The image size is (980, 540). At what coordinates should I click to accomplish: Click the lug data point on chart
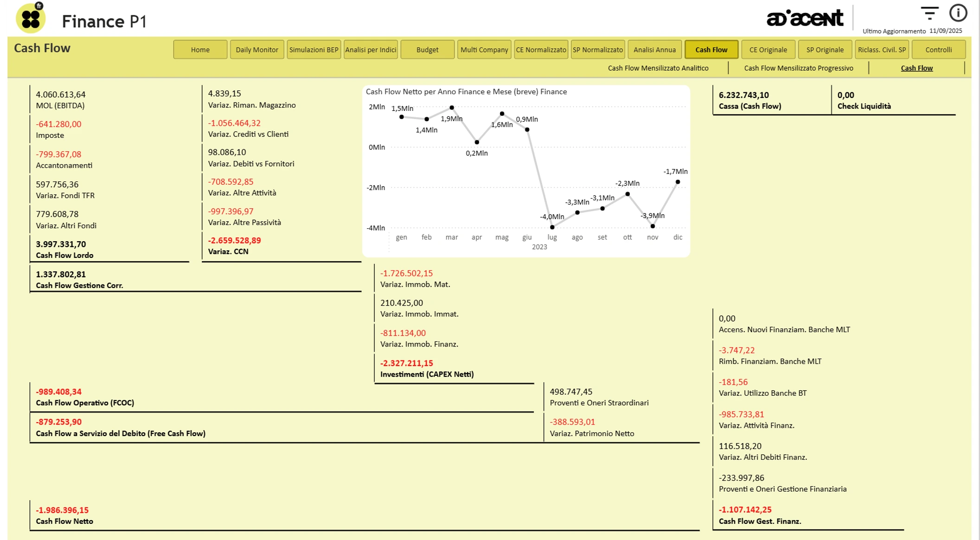[x=552, y=227]
